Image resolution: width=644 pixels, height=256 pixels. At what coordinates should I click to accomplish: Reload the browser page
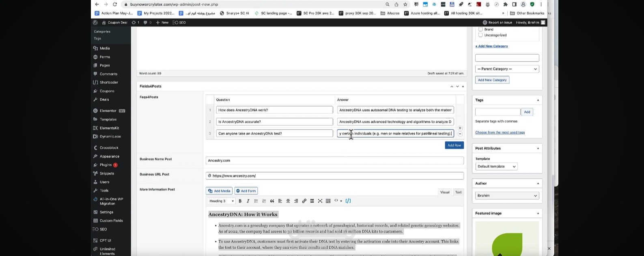tap(115, 4)
